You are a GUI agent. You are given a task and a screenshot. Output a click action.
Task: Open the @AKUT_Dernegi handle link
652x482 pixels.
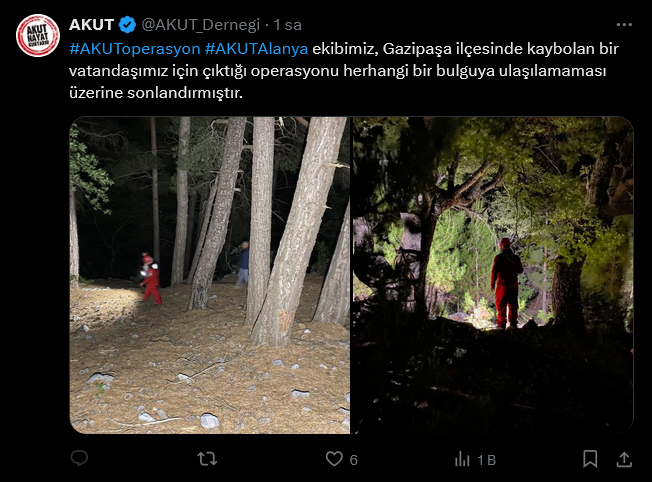click(x=201, y=25)
